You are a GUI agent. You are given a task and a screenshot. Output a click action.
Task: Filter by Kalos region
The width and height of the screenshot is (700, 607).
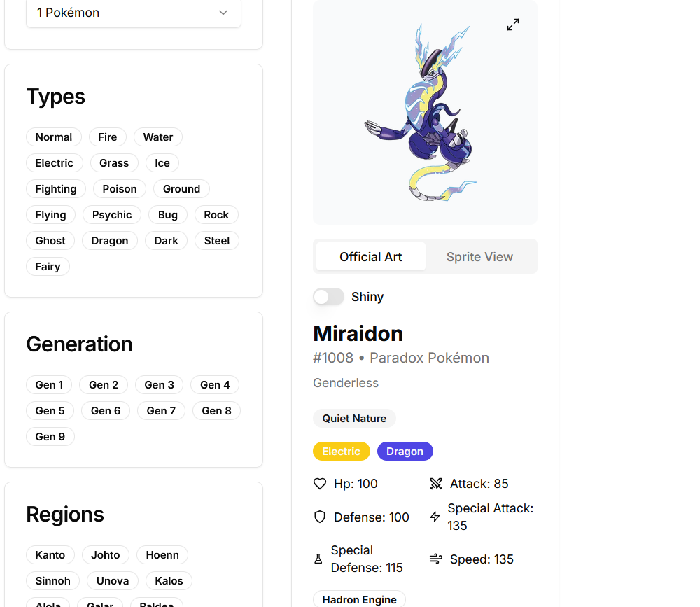[x=169, y=581]
